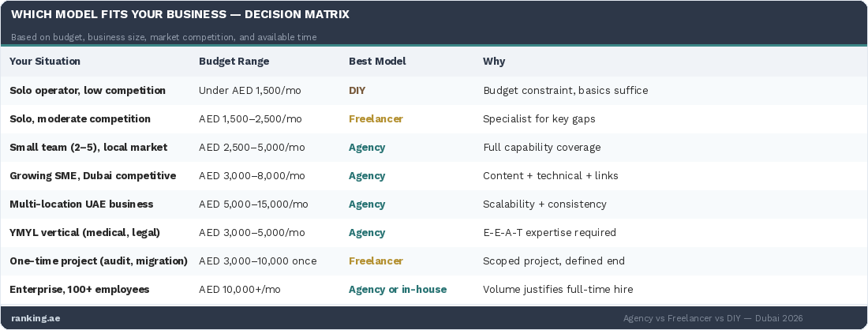Click the 'Your Situation' column header
The image size is (868, 330).
pos(45,62)
